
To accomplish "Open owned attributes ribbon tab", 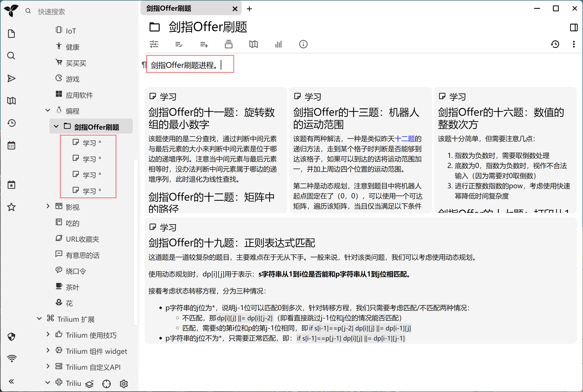I will [179, 44].
